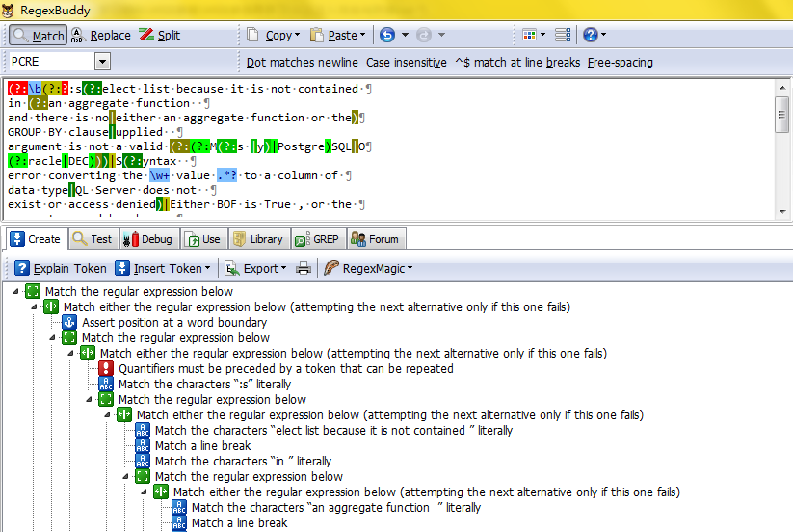Viewport: 793px width, 532px height.
Task: Click ABC icon beside 'an aggregate function' row
Action: [179, 507]
